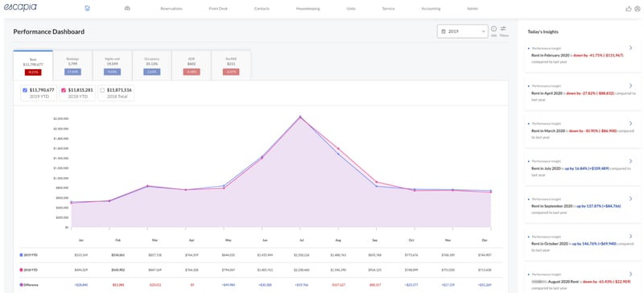Screen dimensions: 644x293
Task: Open the Housekeeping menu
Action: [308, 9]
